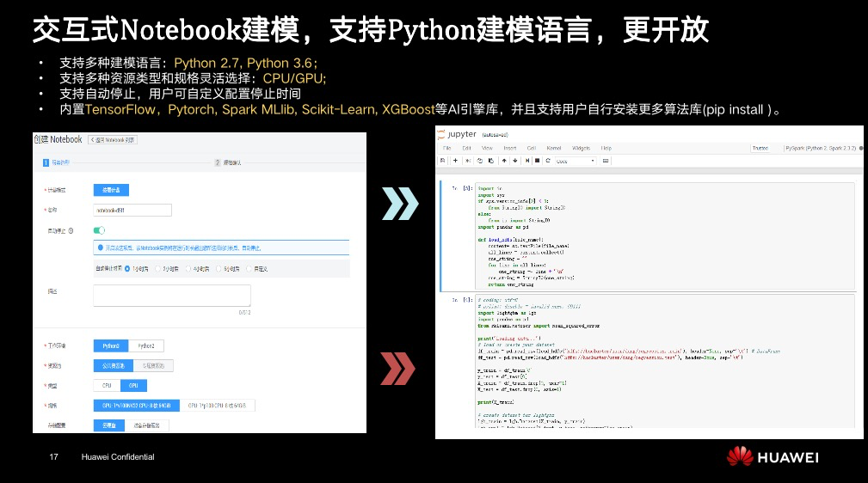Open the Code cell type dropdown
Screen dimensions: 868x483
pos(576,161)
